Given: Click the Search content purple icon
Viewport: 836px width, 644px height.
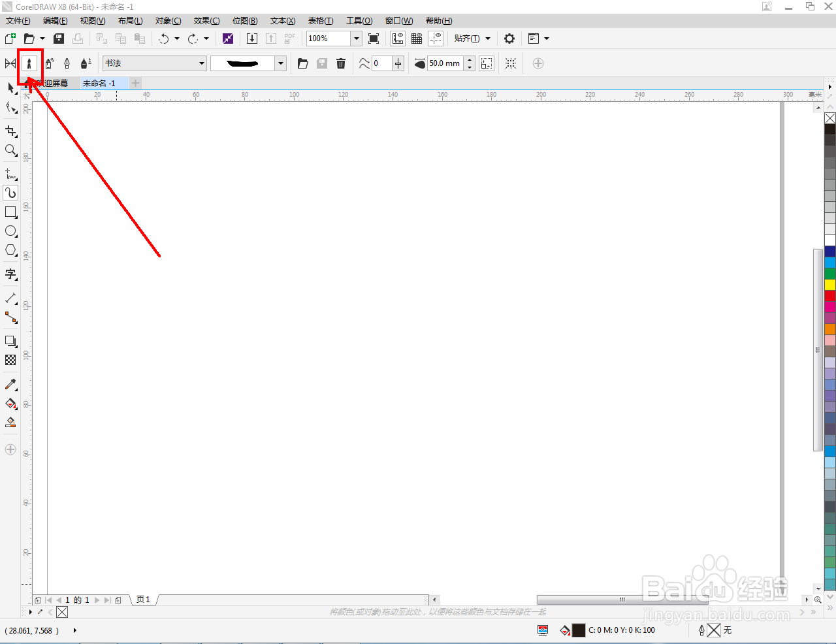Looking at the screenshot, I should point(228,39).
